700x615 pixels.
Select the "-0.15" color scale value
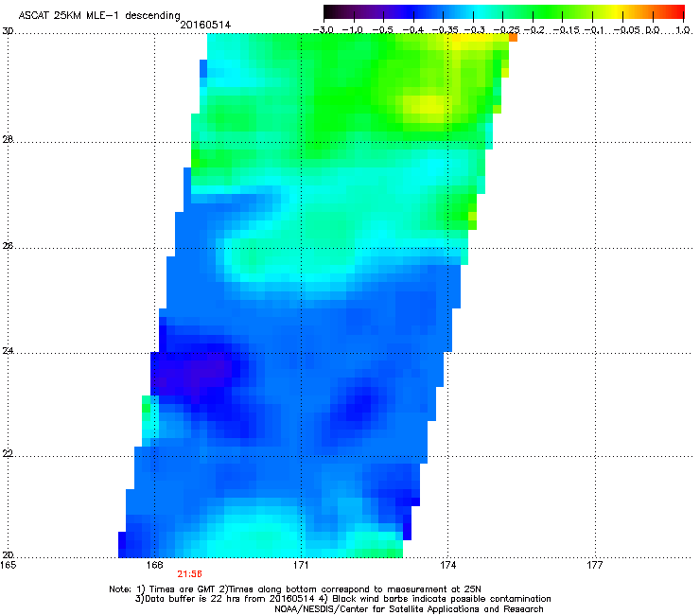(566, 30)
